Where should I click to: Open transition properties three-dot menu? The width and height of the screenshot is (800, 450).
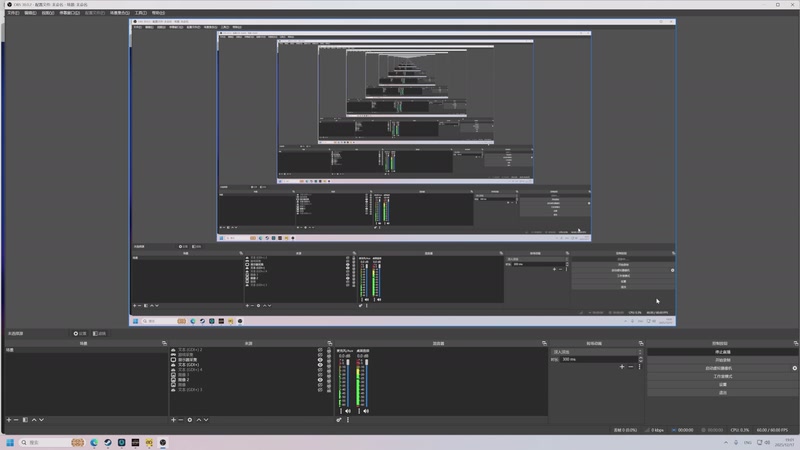(639, 367)
